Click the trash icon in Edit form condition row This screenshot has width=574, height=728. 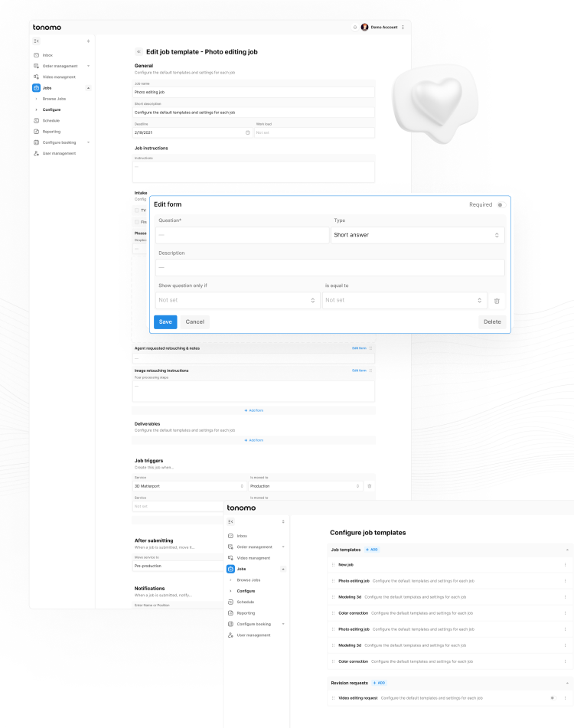(497, 301)
